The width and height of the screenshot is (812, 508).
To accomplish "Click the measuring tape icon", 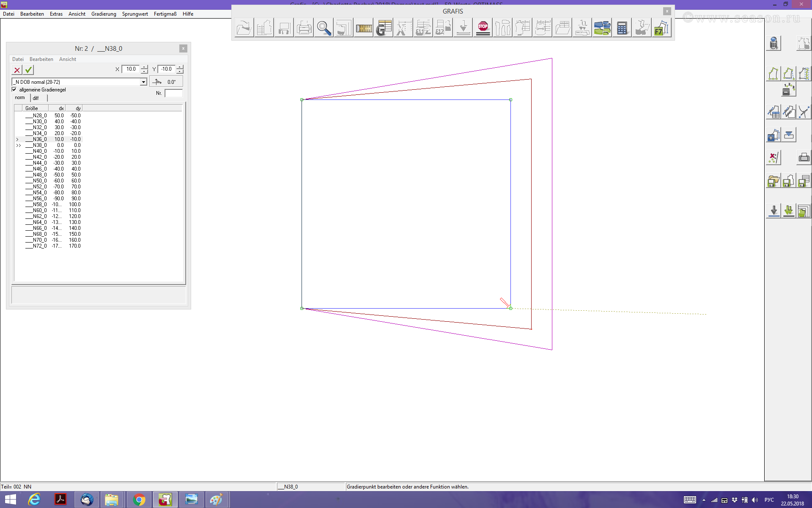I will 364,28.
